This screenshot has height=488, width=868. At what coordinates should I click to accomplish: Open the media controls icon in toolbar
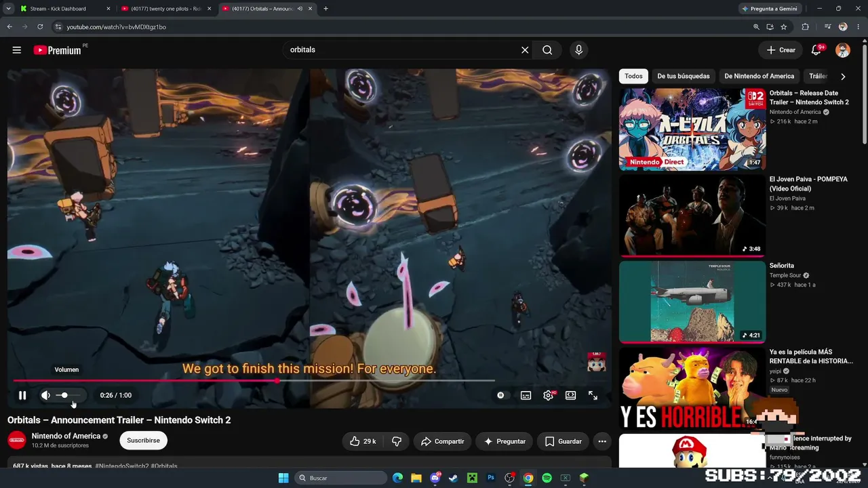(x=828, y=27)
